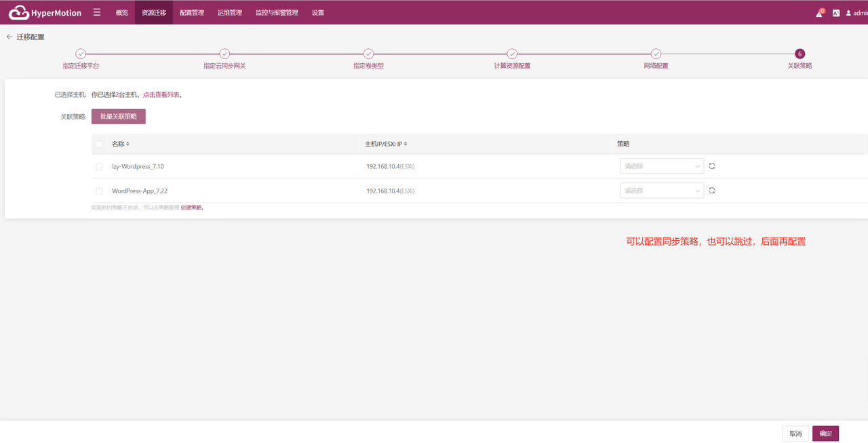Open the 配置管理 menu
868x443 pixels.
[192, 13]
